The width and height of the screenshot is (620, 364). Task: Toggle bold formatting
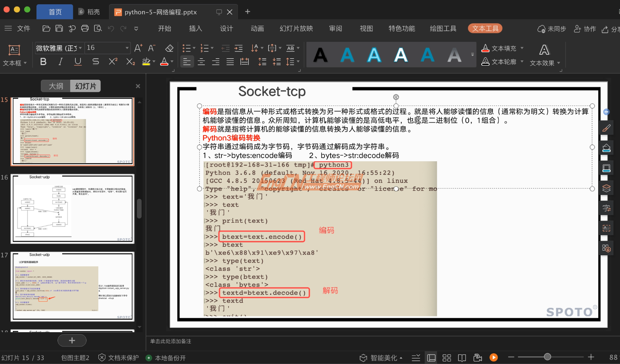43,62
